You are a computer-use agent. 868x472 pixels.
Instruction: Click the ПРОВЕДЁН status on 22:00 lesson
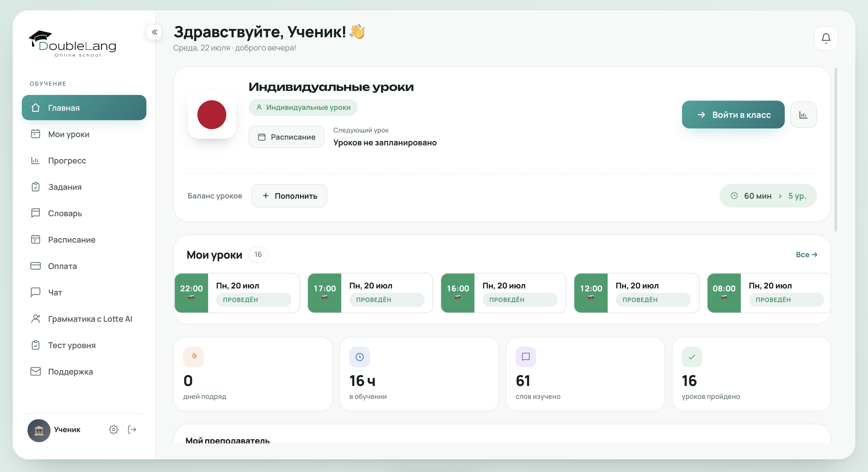click(253, 300)
